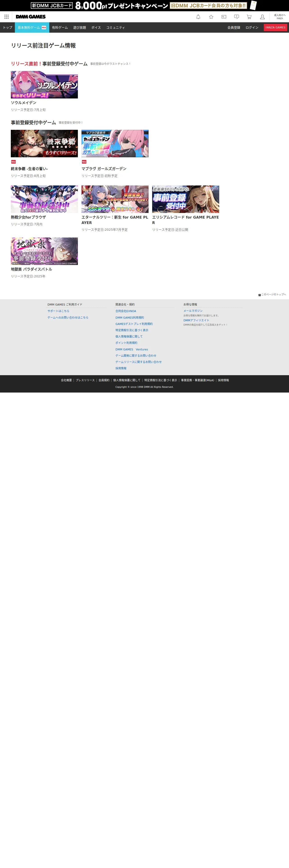This screenshot has height=868, width=289.
Task: Open 熱戦少女 game banner image
Action: [x=44, y=199]
